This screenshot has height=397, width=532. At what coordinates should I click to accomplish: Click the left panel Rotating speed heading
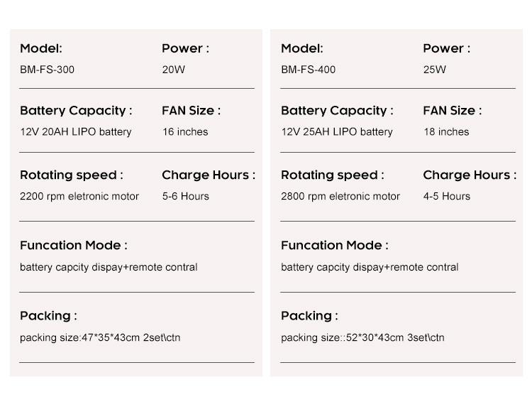[72, 175]
